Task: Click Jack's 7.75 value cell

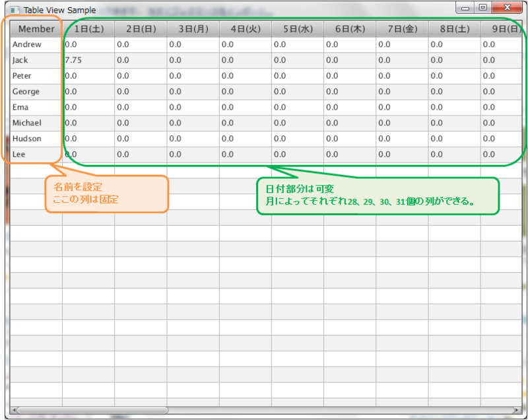Action: pyautogui.click(x=88, y=60)
